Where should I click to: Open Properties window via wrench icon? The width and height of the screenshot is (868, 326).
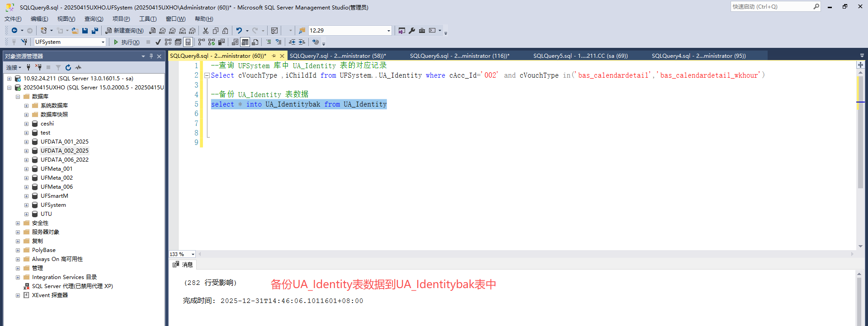point(412,31)
